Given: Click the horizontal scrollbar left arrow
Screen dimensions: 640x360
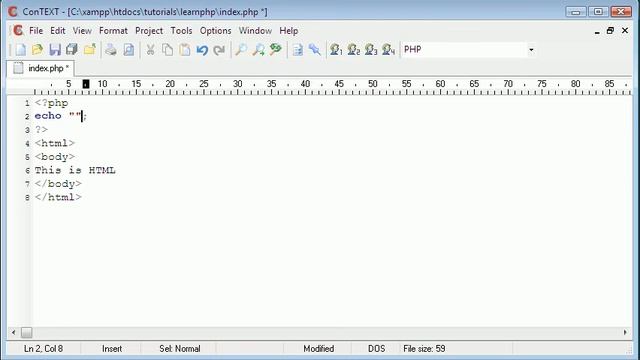Looking at the screenshot, I should pyautogui.click(x=13, y=333).
